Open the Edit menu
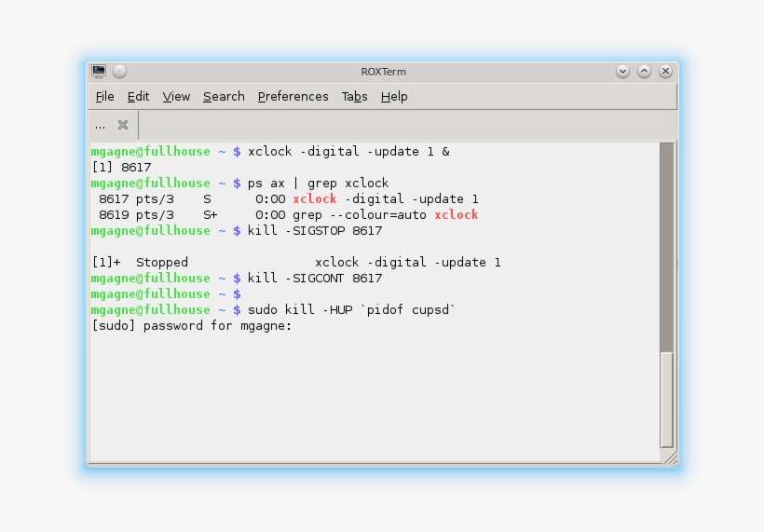This screenshot has width=764, height=532. 138,97
